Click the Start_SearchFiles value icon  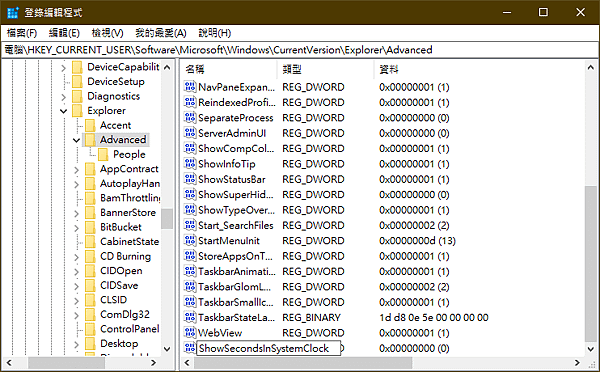[x=190, y=225]
